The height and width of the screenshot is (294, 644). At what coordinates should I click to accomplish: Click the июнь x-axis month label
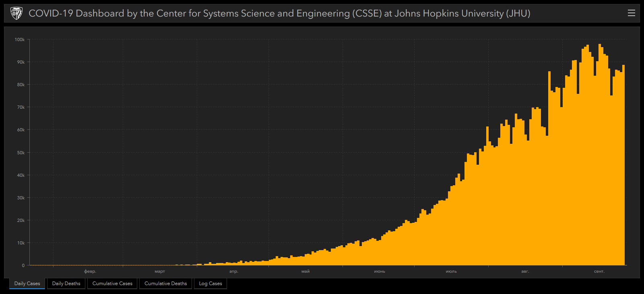[380, 271]
